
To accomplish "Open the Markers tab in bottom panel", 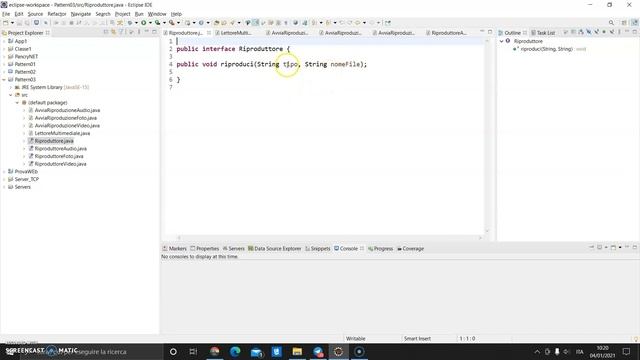I will coord(174,249).
